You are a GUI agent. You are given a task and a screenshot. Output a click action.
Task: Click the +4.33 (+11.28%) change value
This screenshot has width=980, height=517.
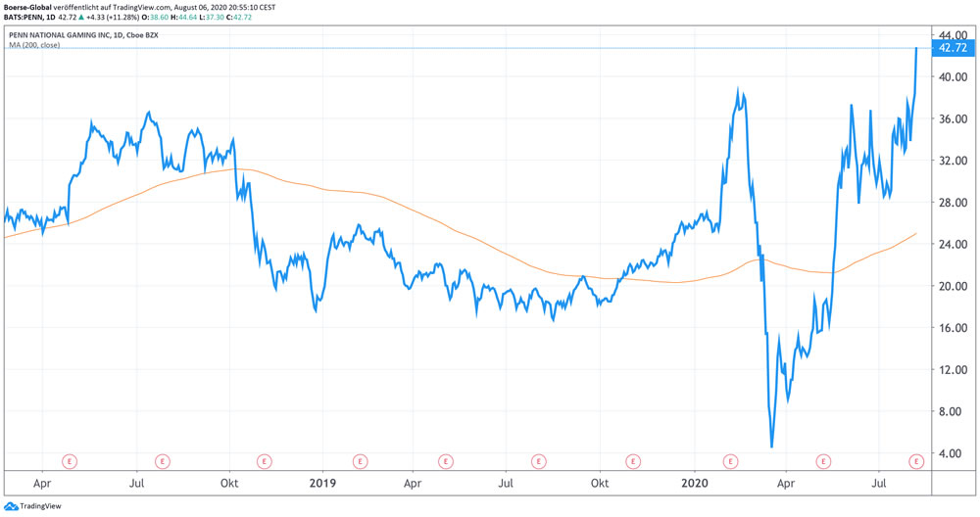coord(113,18)
